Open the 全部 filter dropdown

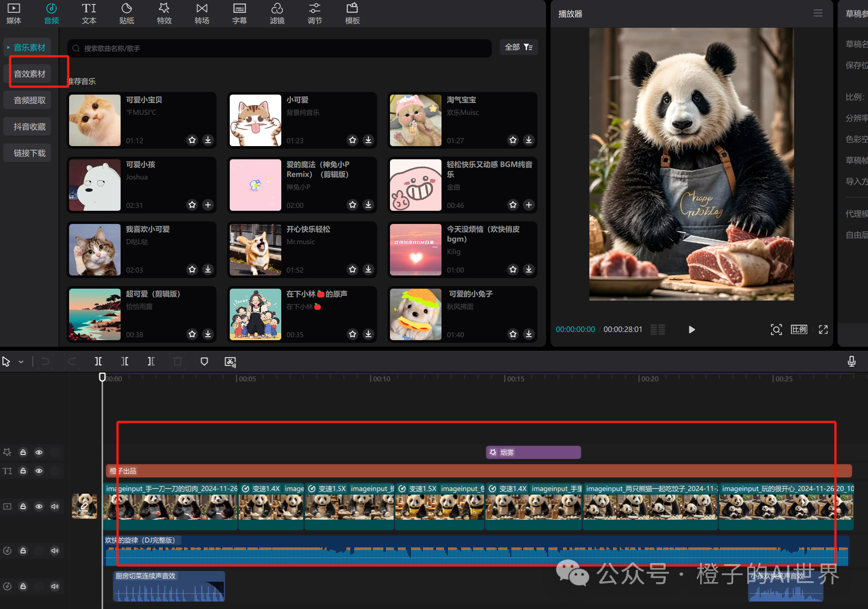click(x=519, y=47)
